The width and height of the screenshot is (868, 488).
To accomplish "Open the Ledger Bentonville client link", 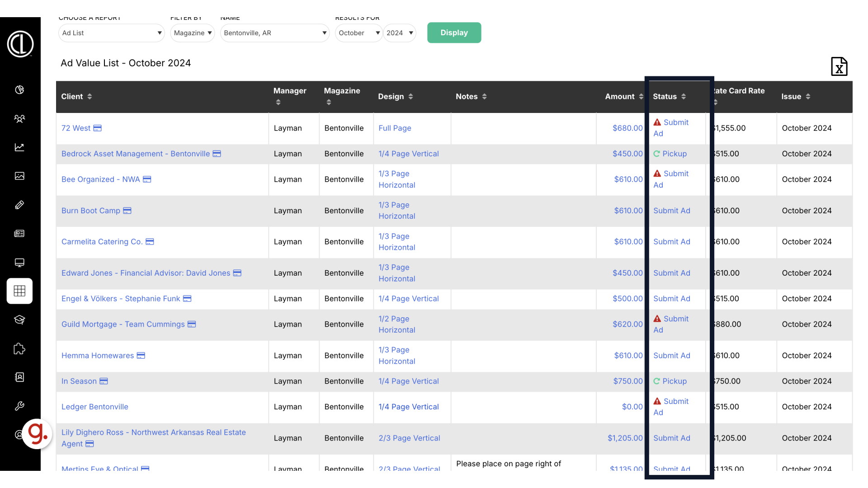I will point(95,407).
